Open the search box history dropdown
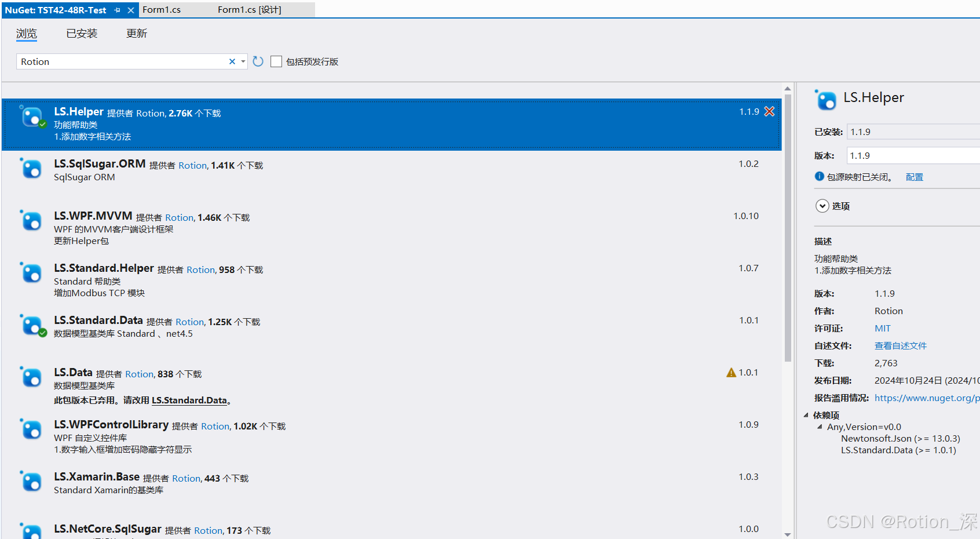980x539 pixels. click(x=243, y=61)
